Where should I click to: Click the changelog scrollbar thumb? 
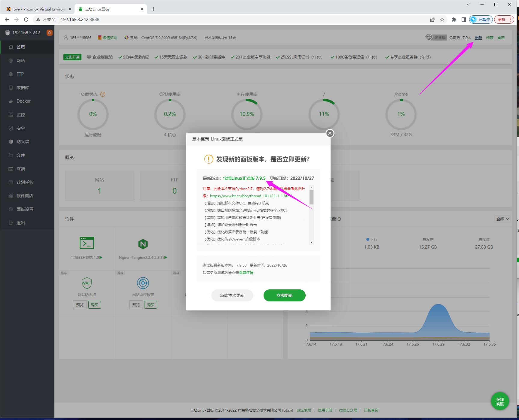[x=311, y=197]
